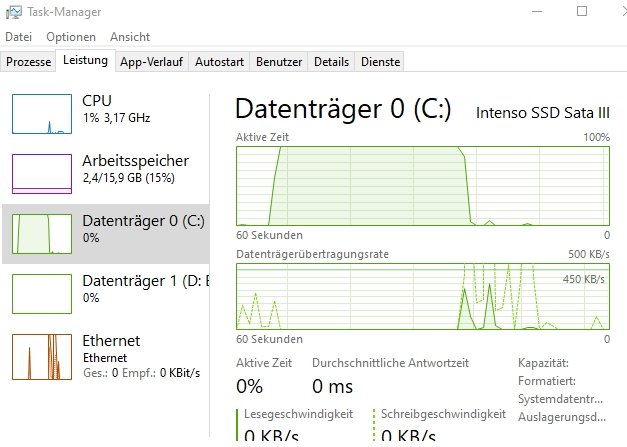
Task: Go to the Autostart tab
Action: pyautogui.click(x=219, y=62)
